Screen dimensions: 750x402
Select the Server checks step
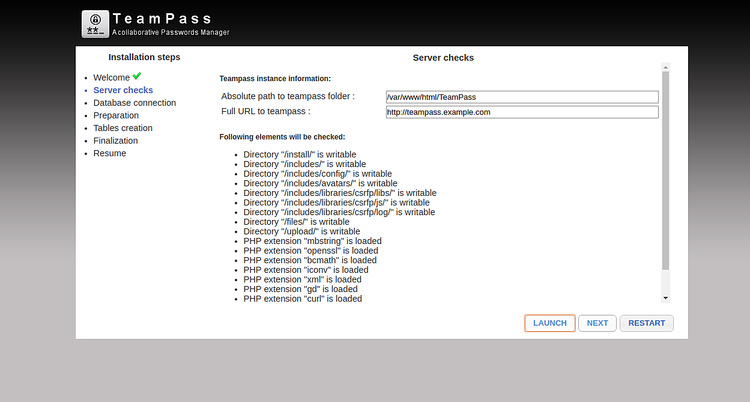[x=123, y=90]
